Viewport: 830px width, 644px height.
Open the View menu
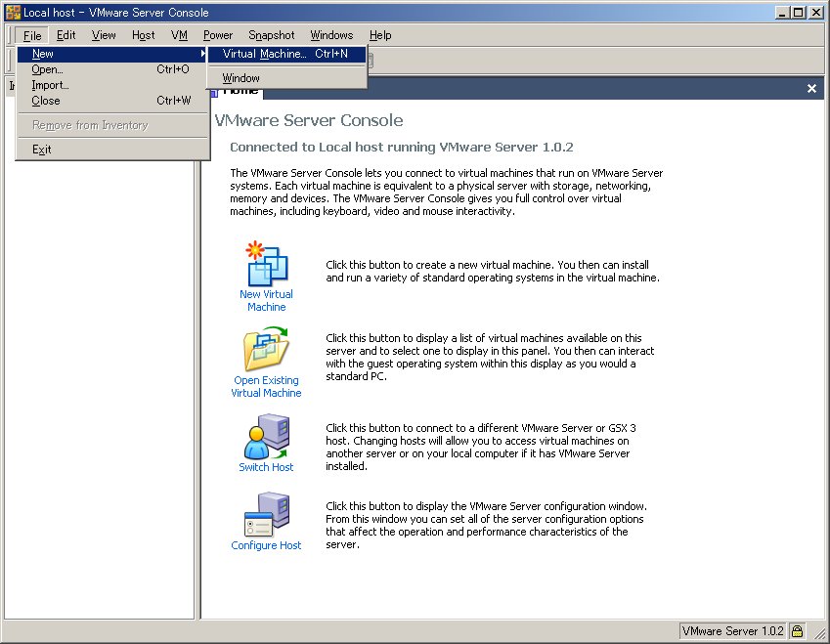click(104, 35)
